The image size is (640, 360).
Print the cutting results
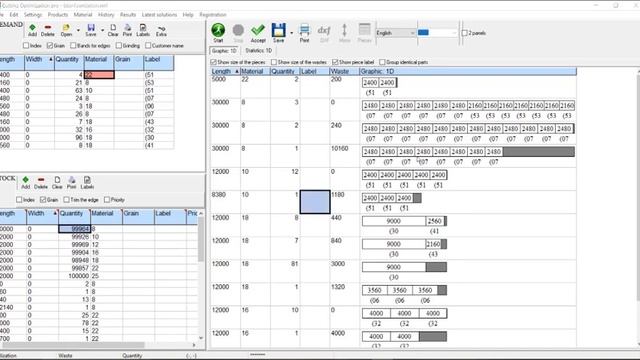304,33
